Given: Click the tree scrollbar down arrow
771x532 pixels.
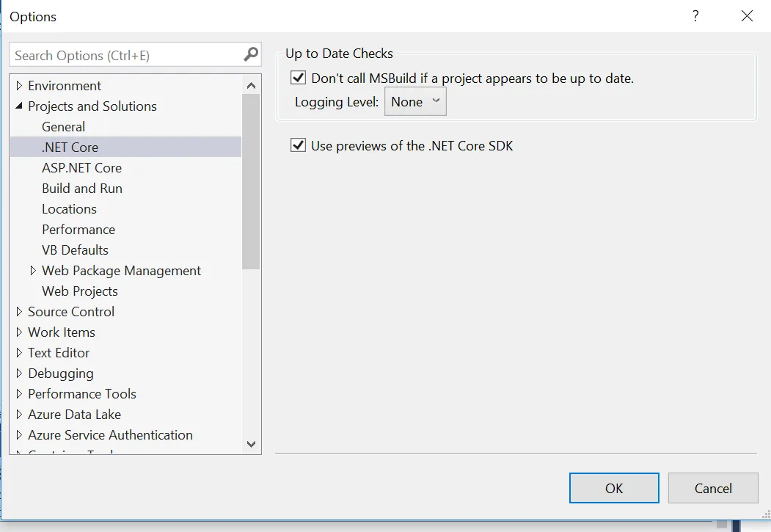Looking at the screenshot, I should click(252, 444).
